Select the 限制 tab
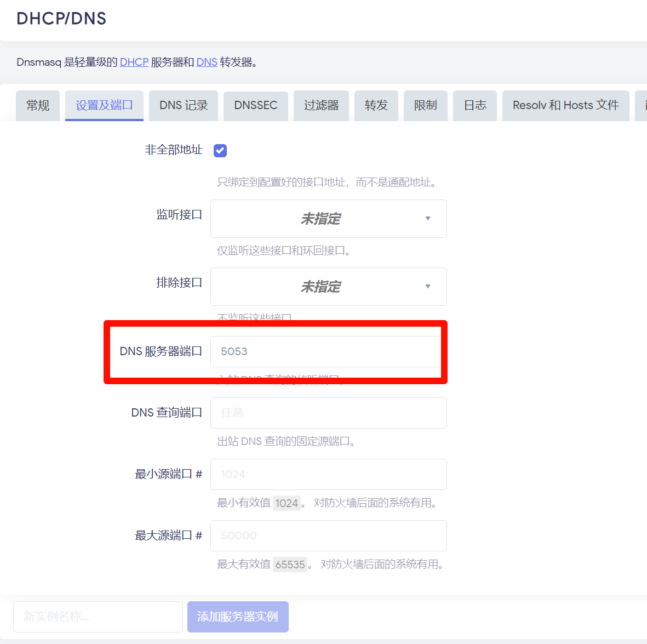Image resolution: width=647 pixels, height=644 pixels. point(426,105)
